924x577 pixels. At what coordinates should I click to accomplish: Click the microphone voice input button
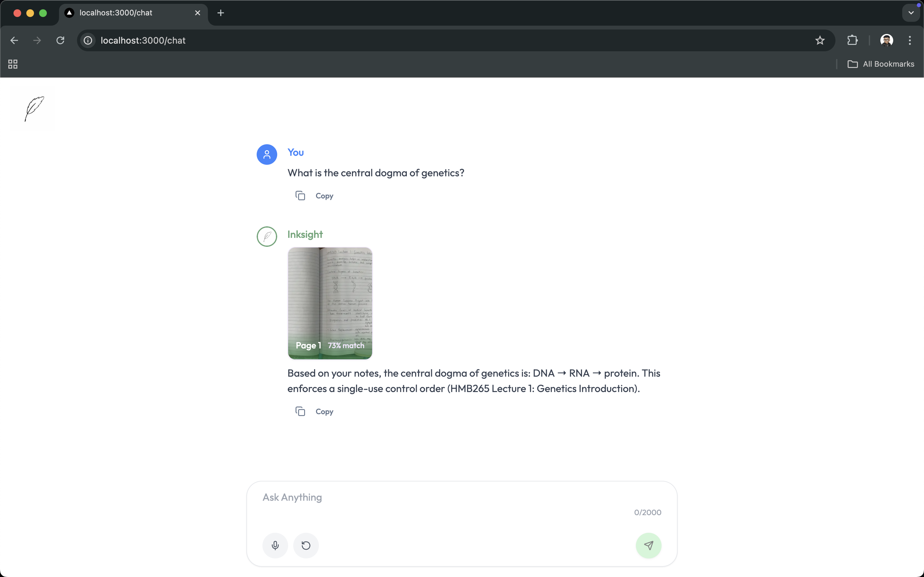275,545
